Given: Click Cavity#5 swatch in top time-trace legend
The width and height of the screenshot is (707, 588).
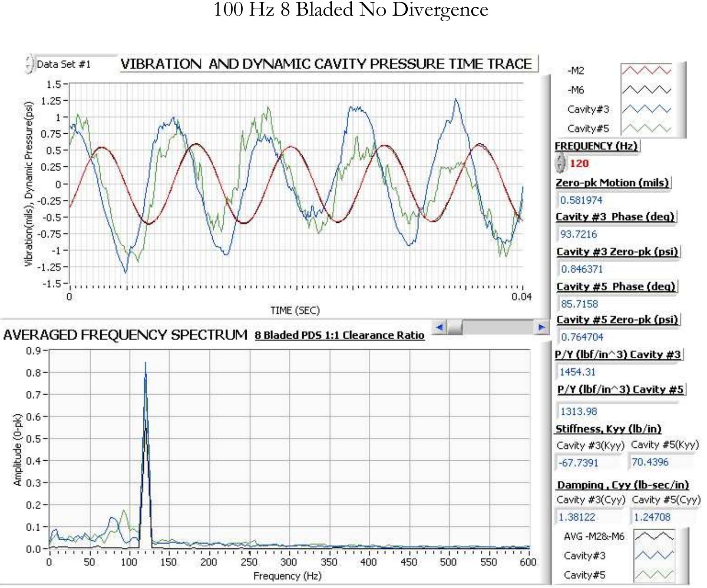Looking at the screenshot, I should 646,129.
